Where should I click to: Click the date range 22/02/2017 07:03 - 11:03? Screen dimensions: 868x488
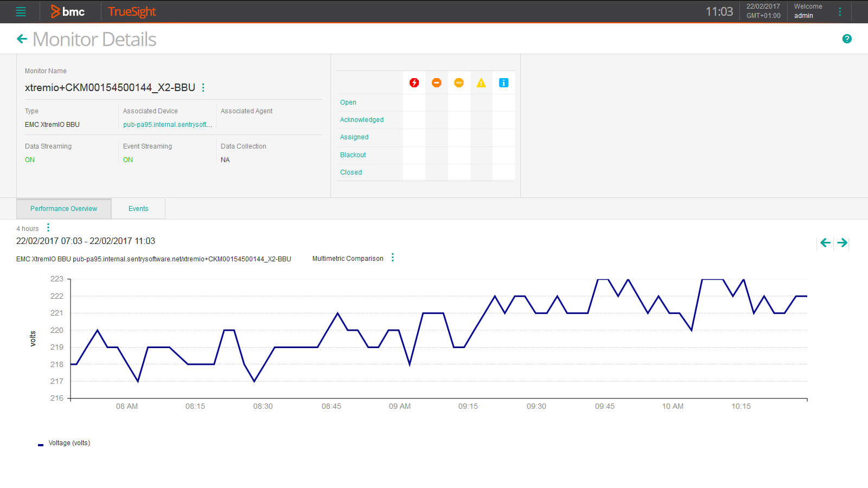coord(86,241)
